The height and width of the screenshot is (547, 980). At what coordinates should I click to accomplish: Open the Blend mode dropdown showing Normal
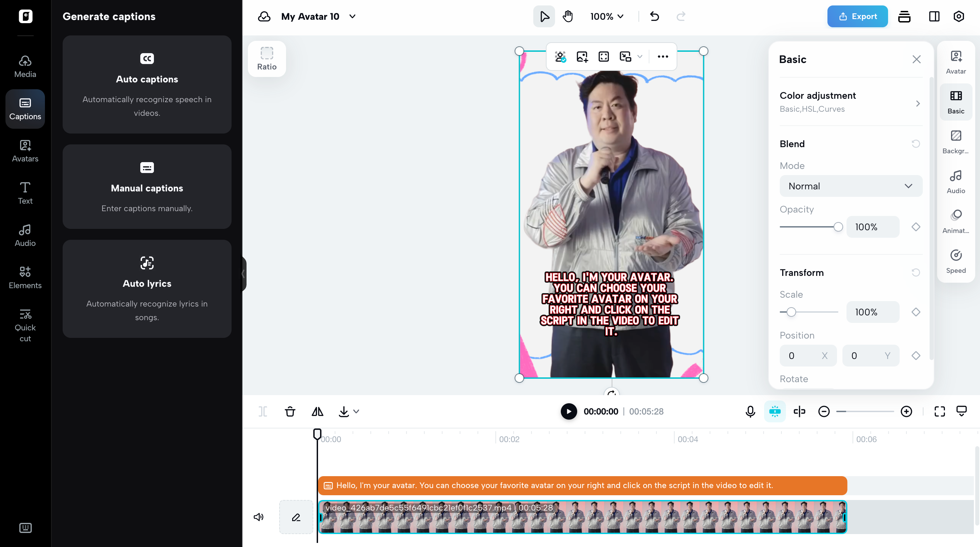coord(851,186)
